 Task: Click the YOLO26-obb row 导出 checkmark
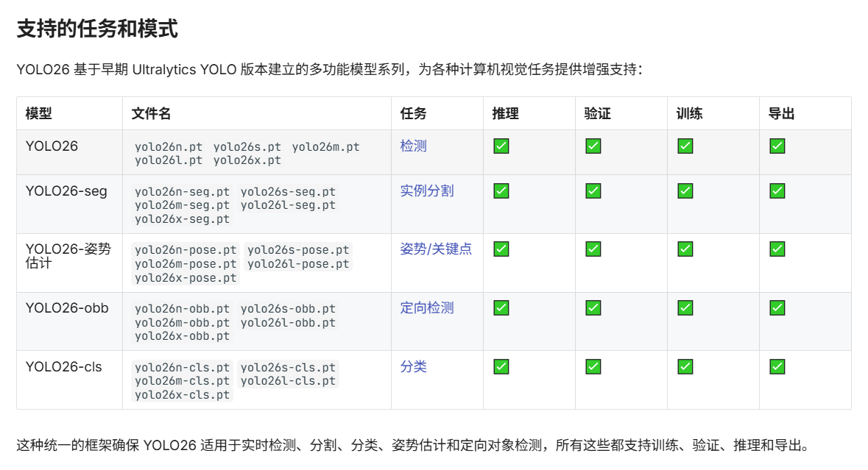(x=777, y=308)
